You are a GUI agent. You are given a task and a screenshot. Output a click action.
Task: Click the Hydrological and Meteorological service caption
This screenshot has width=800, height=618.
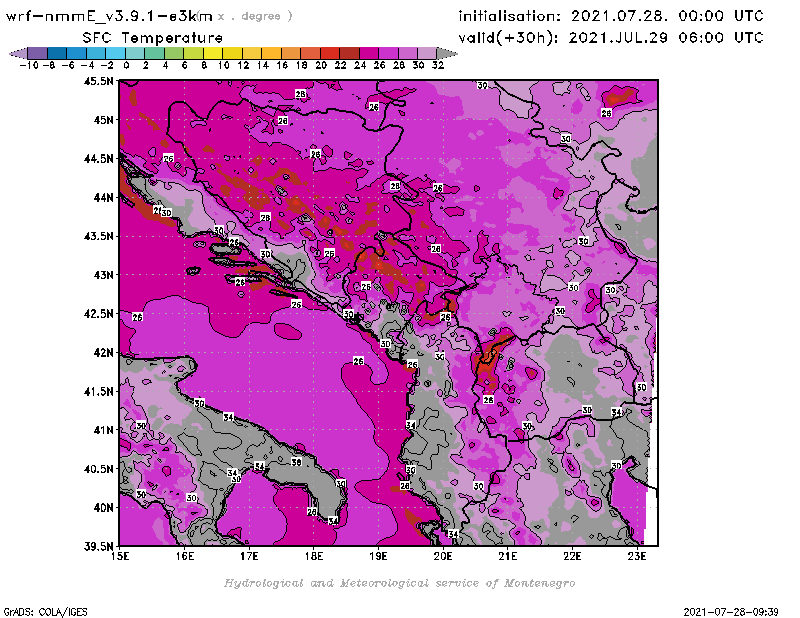click(x=399, y=582)
